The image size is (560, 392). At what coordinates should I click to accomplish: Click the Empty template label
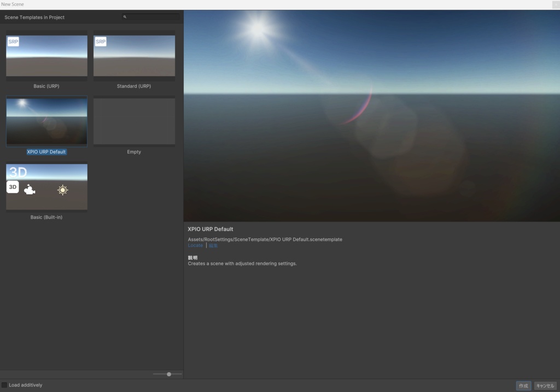134,152
